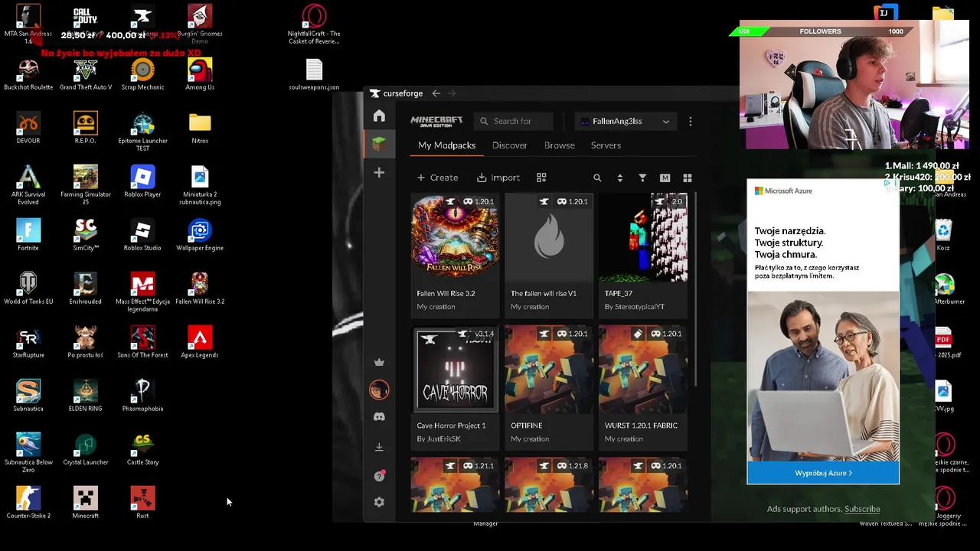
Task: Open the TAPE_37 modpack thumbnail
Action: pyautogui.click(x=643, y=237)
